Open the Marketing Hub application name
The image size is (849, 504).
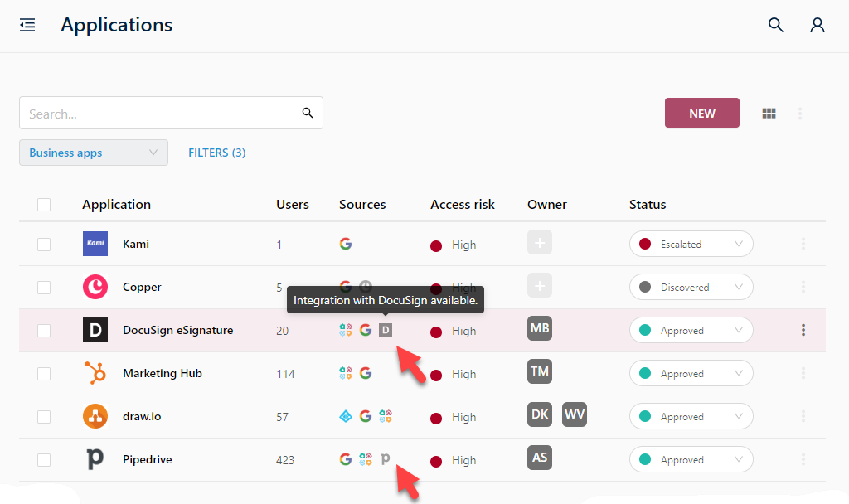pyautogui.click(x=163, y=373)
